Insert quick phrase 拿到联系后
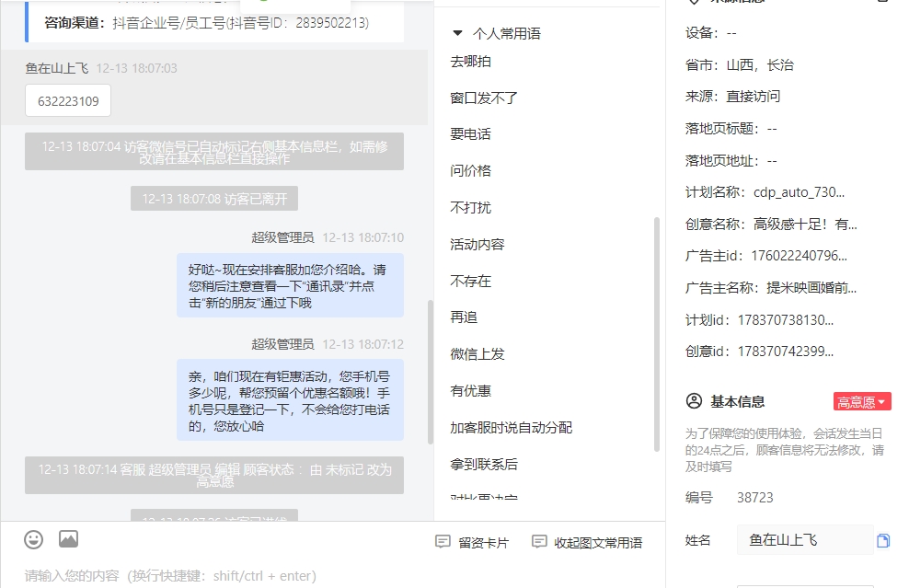 [484, 464]
